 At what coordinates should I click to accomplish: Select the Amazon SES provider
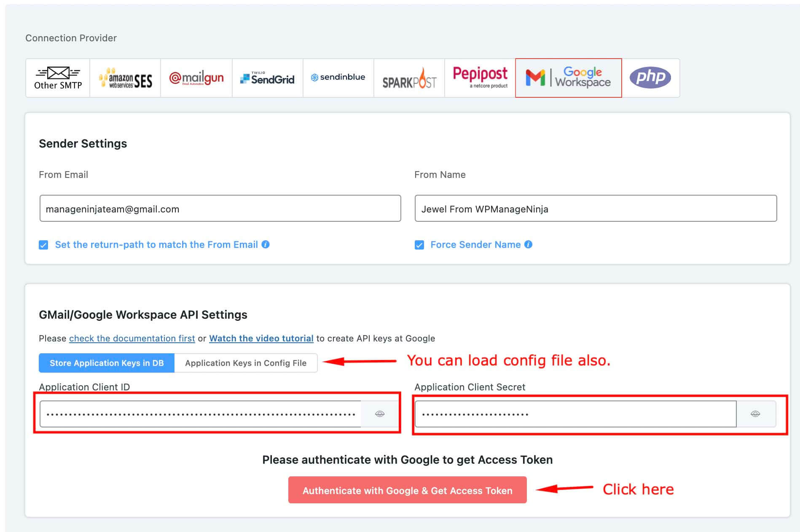click(125, 78)
